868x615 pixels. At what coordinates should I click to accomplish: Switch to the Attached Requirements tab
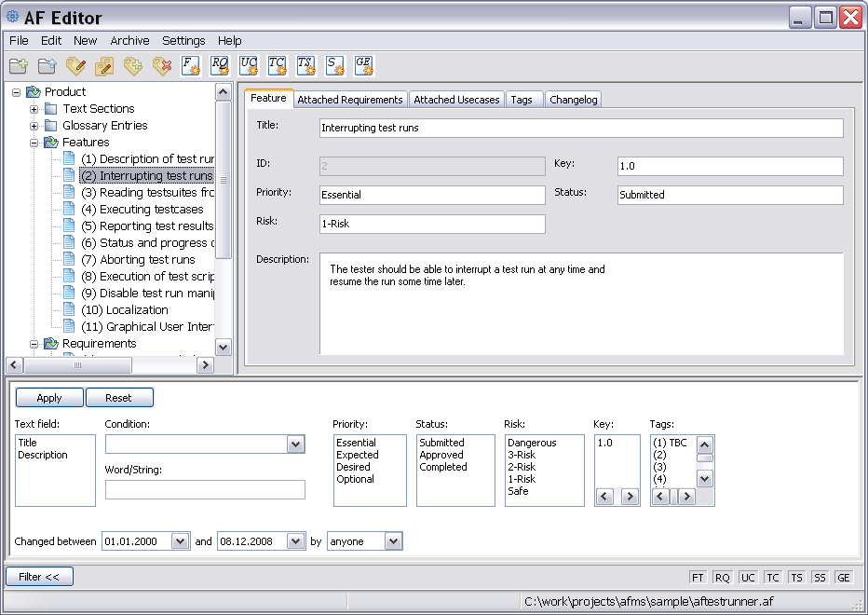pos(349,100)
